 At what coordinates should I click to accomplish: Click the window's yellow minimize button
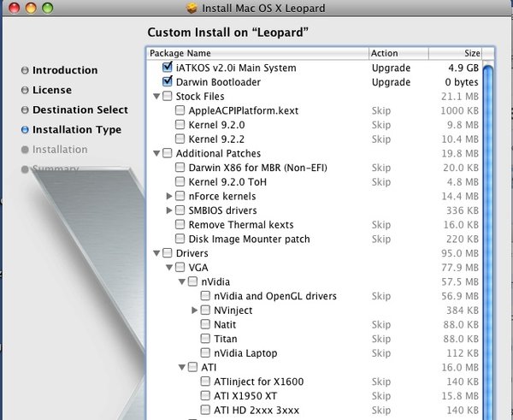tap(31, 8)
